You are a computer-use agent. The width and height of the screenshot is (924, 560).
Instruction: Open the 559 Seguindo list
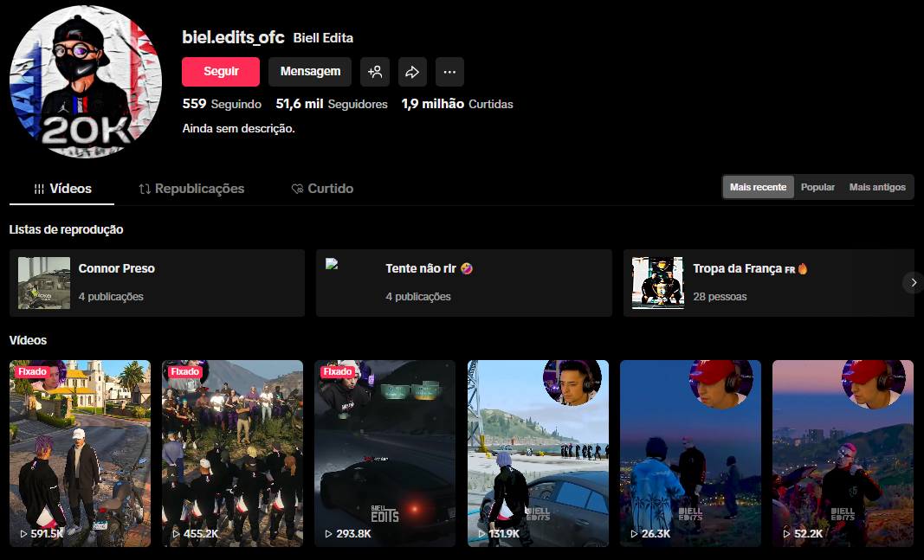coord(222,104)
